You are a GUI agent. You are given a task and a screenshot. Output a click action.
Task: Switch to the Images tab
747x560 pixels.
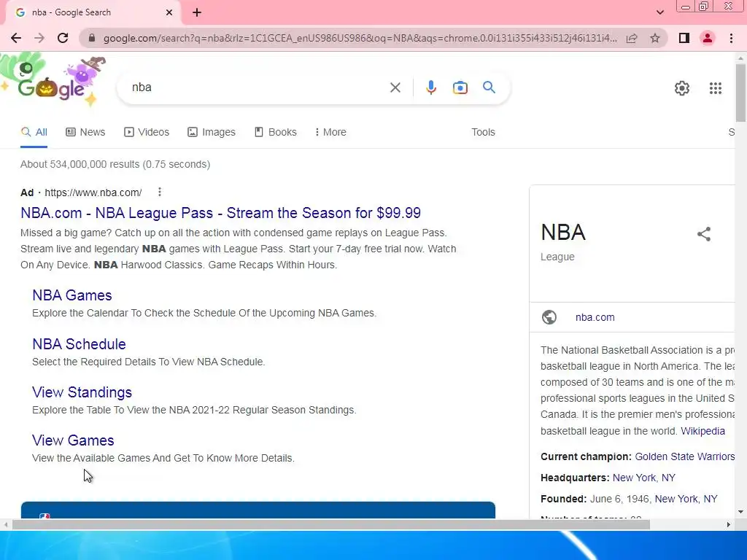(212, 133)
